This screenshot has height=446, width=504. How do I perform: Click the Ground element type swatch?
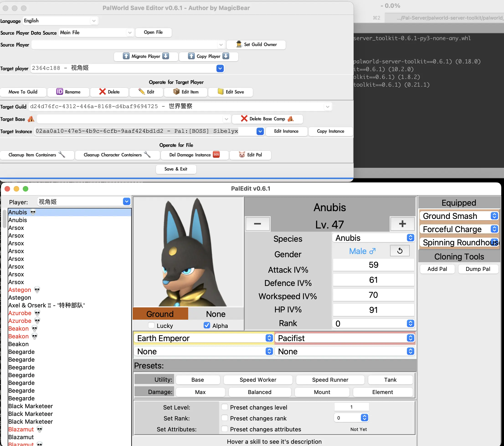160,314
